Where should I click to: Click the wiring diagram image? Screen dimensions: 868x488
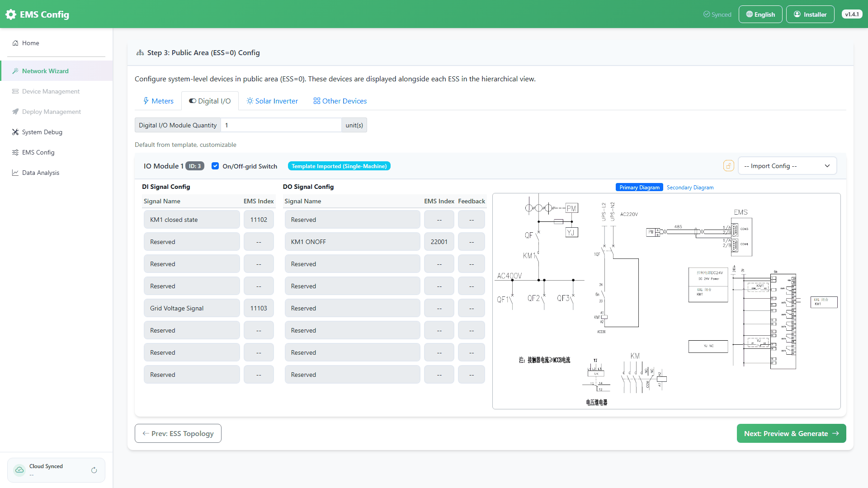[666, 301]
